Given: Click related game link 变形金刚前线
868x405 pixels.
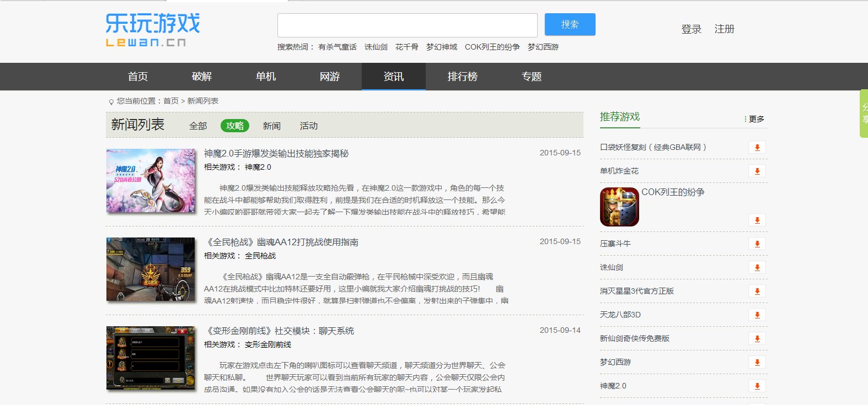Looking at the screenshot, I should [268, 344].
